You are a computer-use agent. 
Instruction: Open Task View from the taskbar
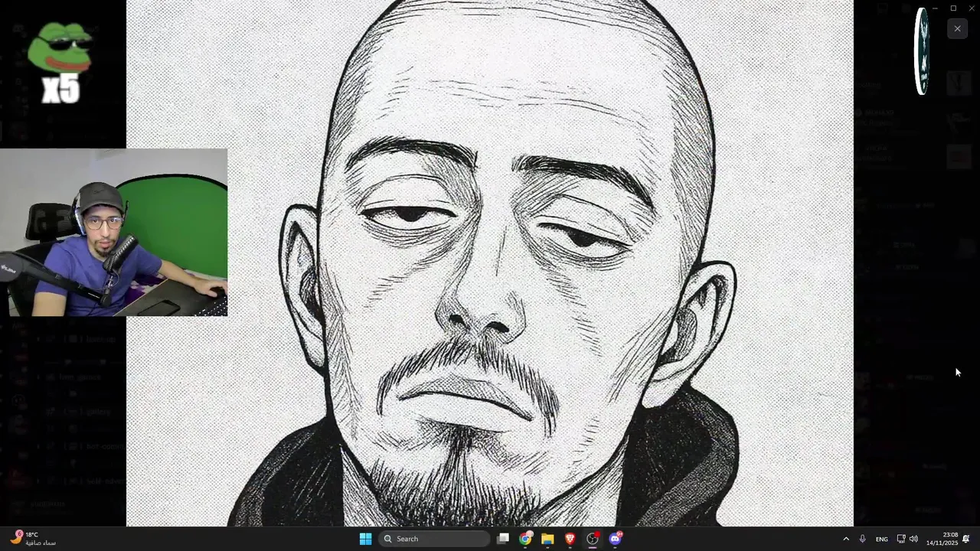503,539
